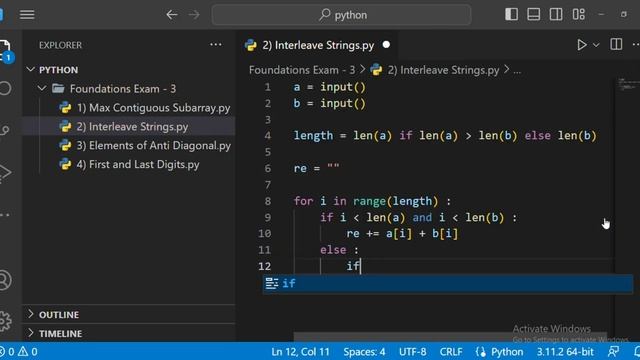Open the run options dropdown arrow
Viewport: 640px width, 360px height.
[596, 45]
